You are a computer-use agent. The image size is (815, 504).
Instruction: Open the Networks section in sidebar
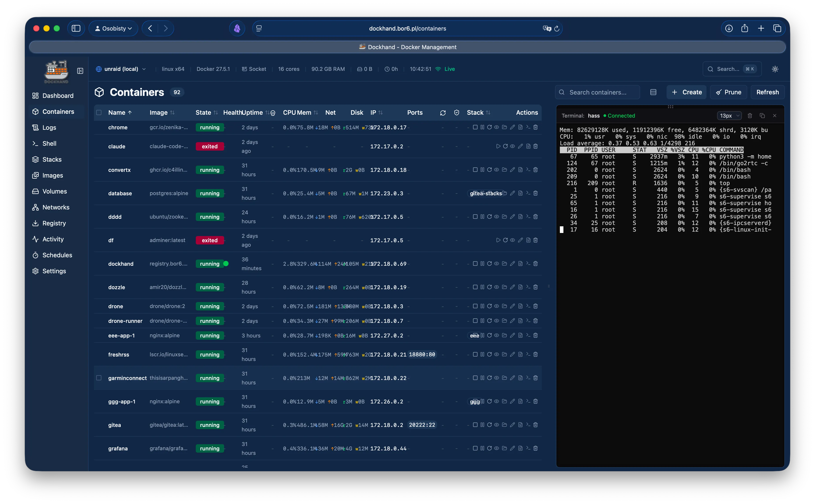click(x=56, y=207)
